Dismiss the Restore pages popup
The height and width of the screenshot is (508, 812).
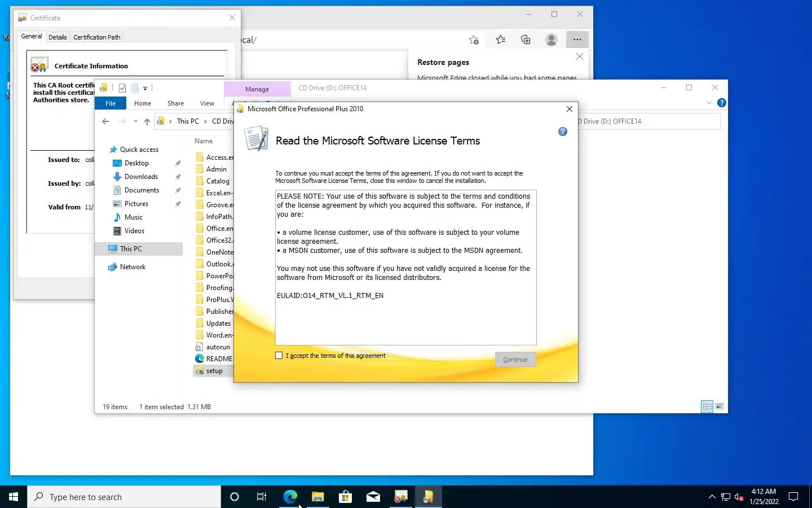[x=580, y=56]
